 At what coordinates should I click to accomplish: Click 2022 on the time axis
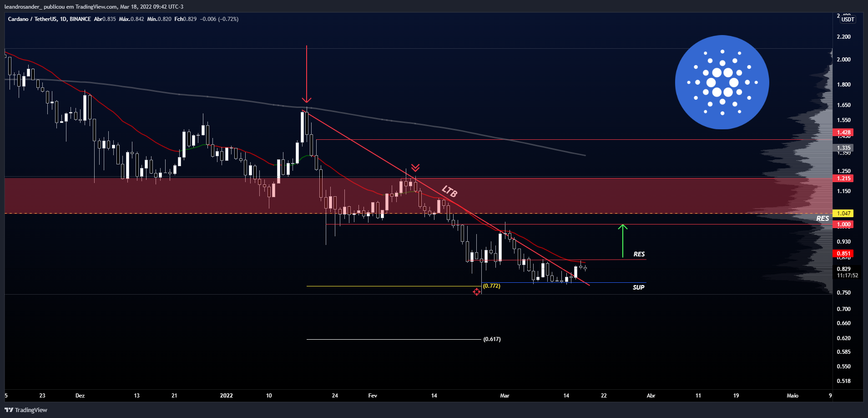click(x=226, y=396)
